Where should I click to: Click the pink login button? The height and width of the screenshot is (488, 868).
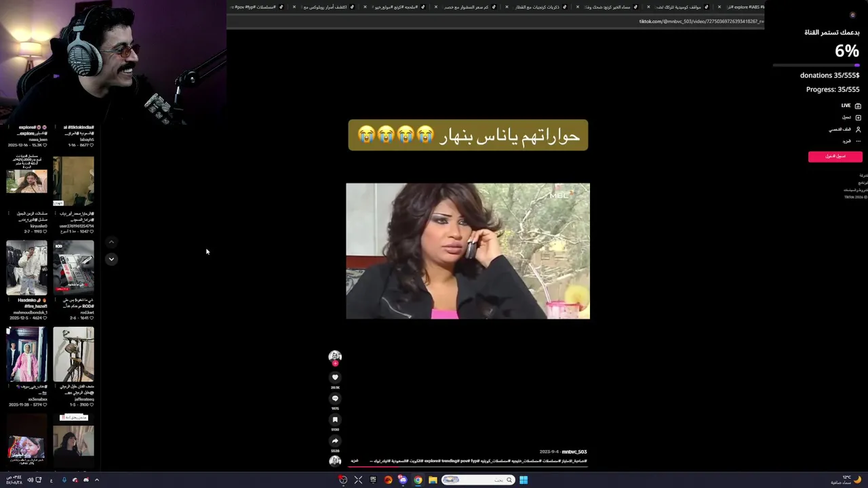(835, 157)
